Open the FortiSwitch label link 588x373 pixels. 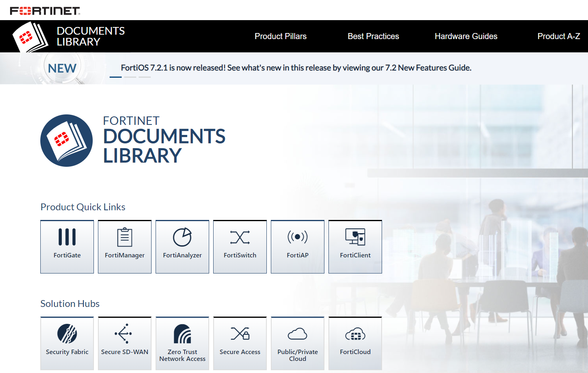click(240, 255)
